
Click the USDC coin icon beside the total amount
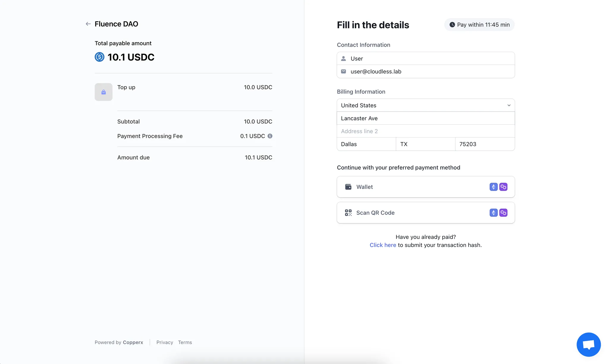point(99,57)
